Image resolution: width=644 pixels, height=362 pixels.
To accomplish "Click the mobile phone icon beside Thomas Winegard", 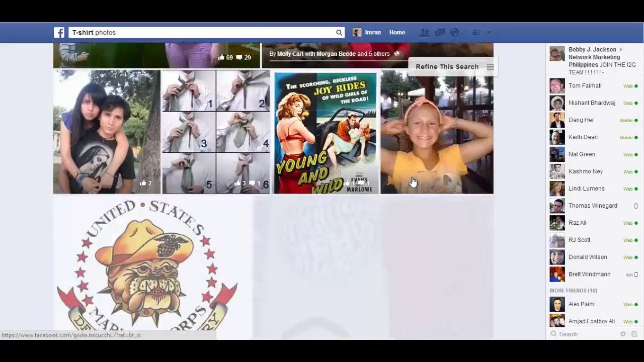I will tap(636, 206).
